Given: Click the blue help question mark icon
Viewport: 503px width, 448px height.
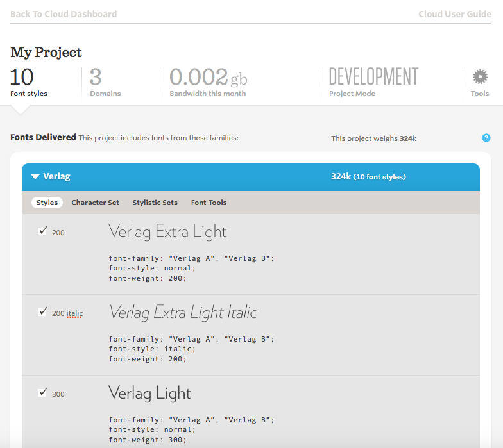Looking at the screenshot, I should click(x=486, y=138).
